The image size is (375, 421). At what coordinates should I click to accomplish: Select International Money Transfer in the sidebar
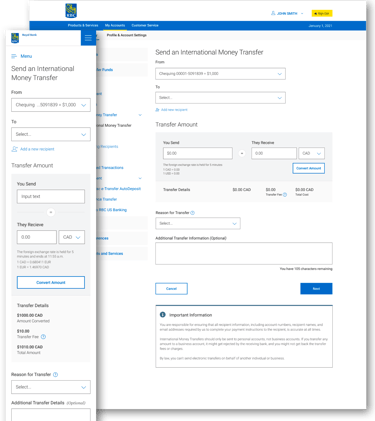click(114, 125)
